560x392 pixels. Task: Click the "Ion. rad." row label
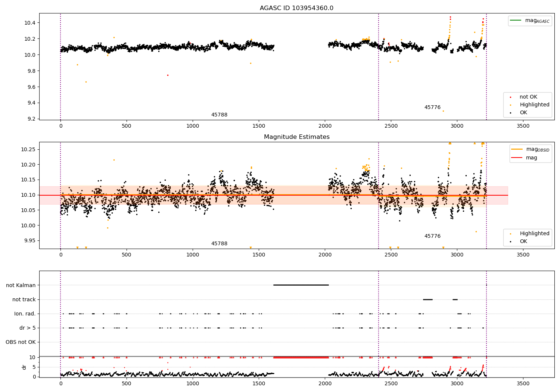25,314
